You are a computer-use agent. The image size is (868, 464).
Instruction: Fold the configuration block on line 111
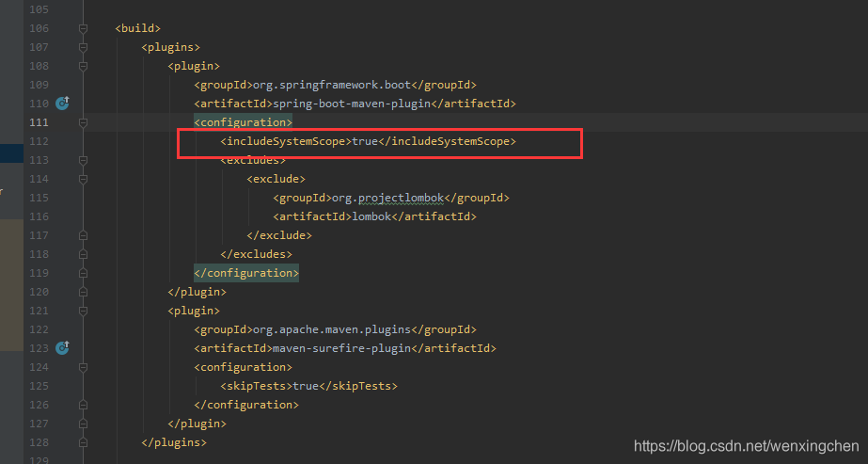(x=83, y=122)
